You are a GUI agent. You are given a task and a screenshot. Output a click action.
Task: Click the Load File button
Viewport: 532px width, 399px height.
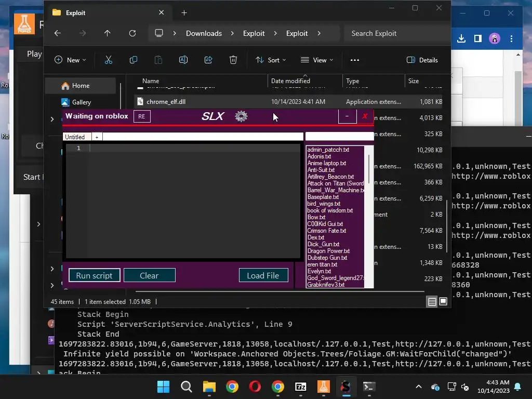coord(263,275)
